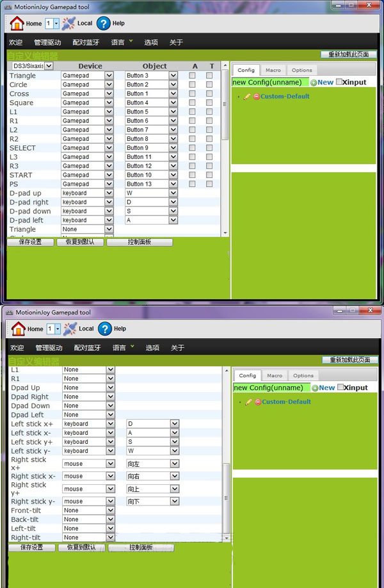
Task: Open Custom-Default config link, top window
Action: click(285, 96)
